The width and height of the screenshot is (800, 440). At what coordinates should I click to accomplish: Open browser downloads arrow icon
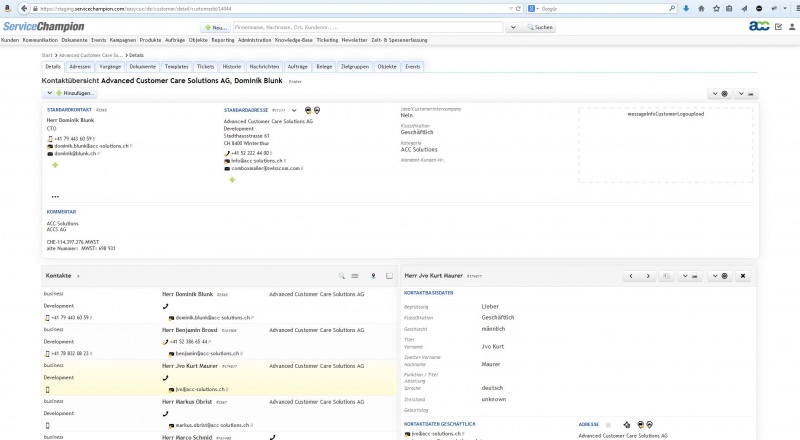click(x=686, y=9)
